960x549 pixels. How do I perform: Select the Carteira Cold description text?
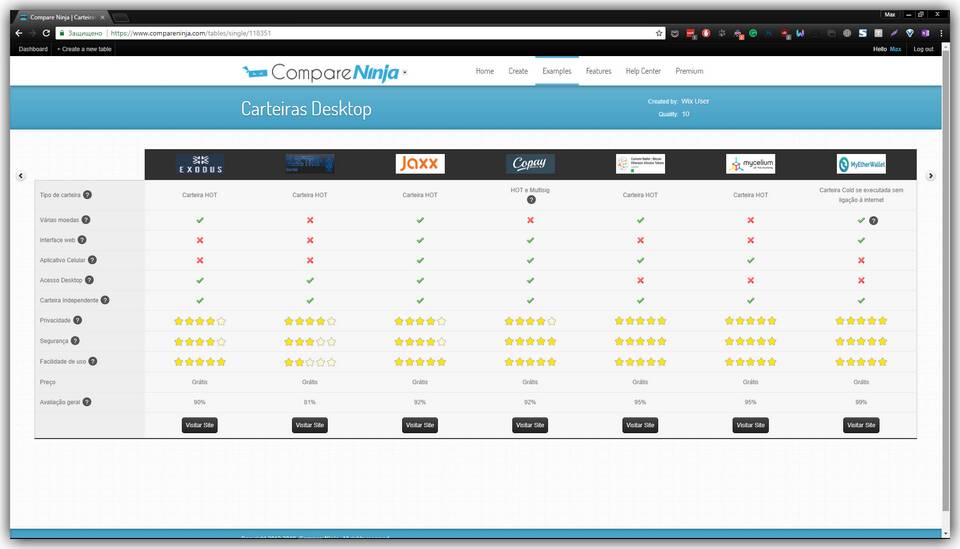[861, 195]
